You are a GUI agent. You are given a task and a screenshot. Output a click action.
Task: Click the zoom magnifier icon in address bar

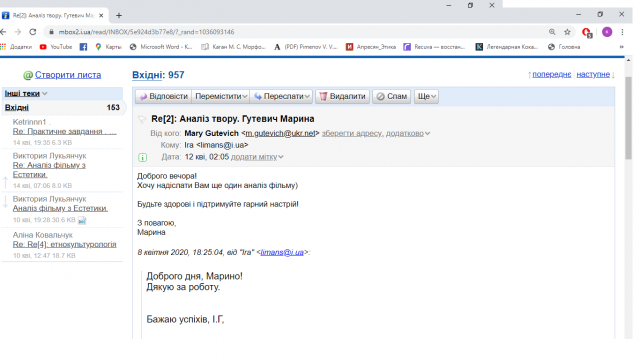(x=552, y=32)
